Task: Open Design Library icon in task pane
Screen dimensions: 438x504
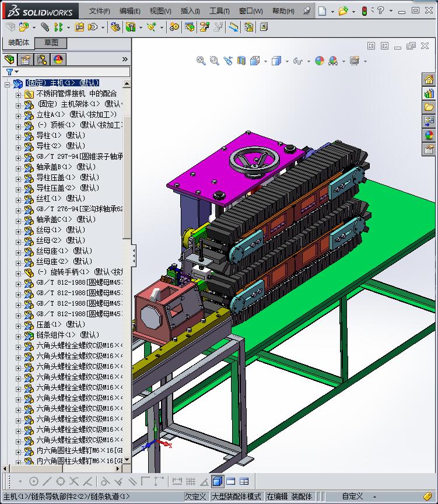Action: [x=429, y=93]
